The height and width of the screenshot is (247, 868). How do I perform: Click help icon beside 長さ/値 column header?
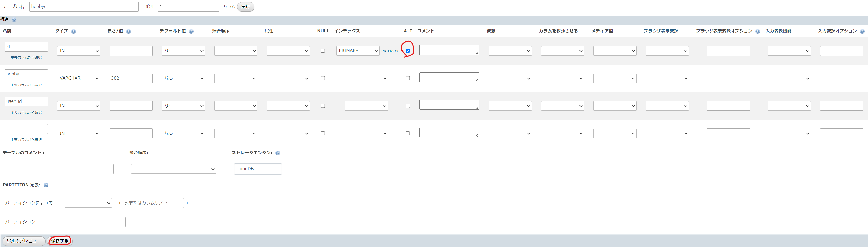(128, 31)
